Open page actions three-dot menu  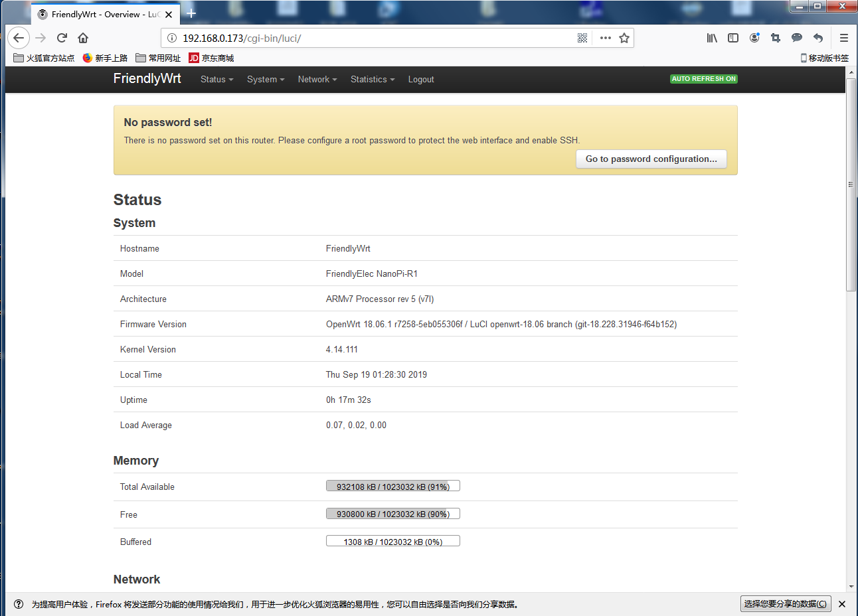tap(605, 38)
